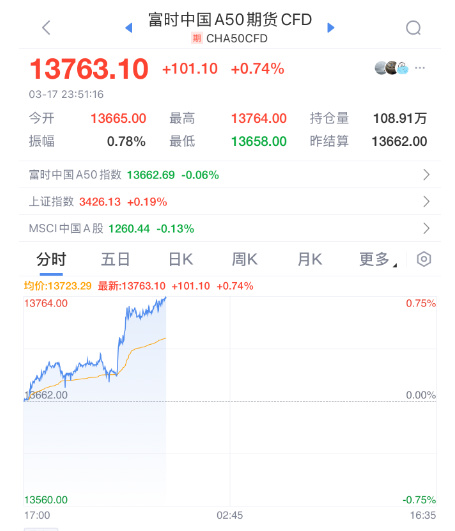455x531 pixels.
Task: Go to previous instrument with left triangle
Action: click(x=129, y=28)
